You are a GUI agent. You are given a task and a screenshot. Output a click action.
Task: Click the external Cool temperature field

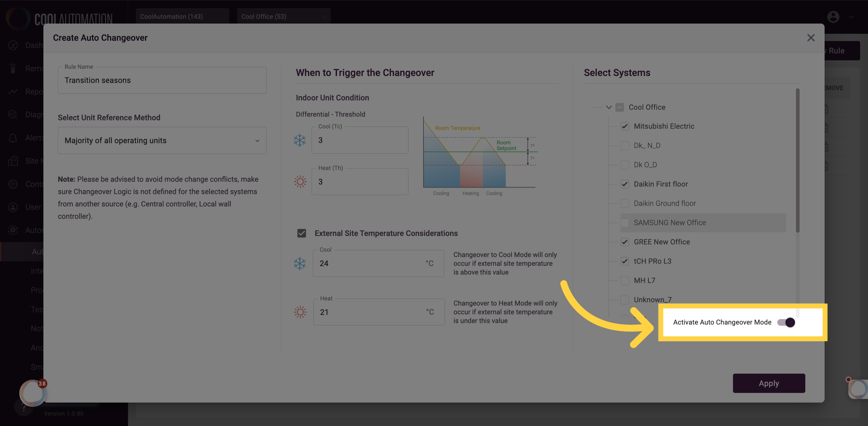point(378,263)
